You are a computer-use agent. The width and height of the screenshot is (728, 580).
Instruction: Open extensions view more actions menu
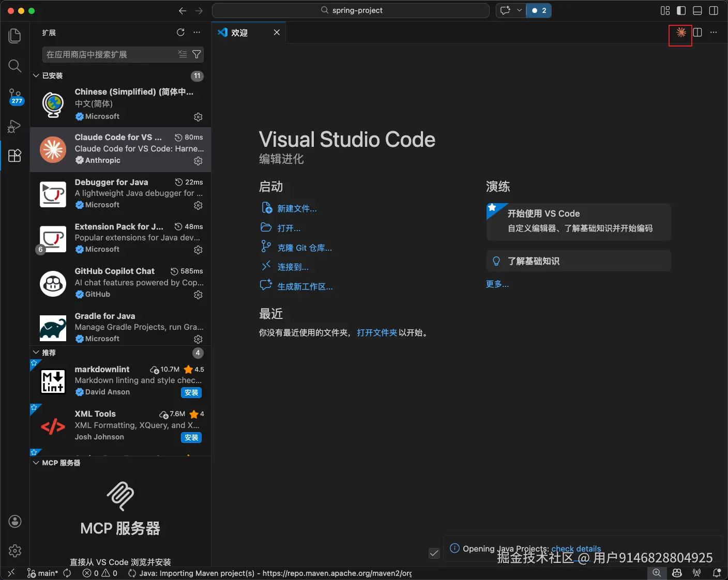coord(196,33)
